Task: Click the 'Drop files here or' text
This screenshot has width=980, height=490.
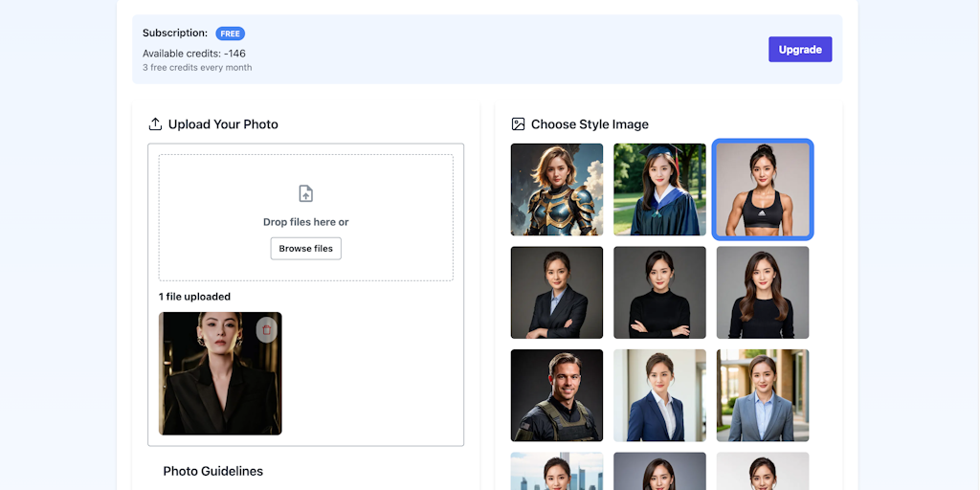Action: pos(305,222)
